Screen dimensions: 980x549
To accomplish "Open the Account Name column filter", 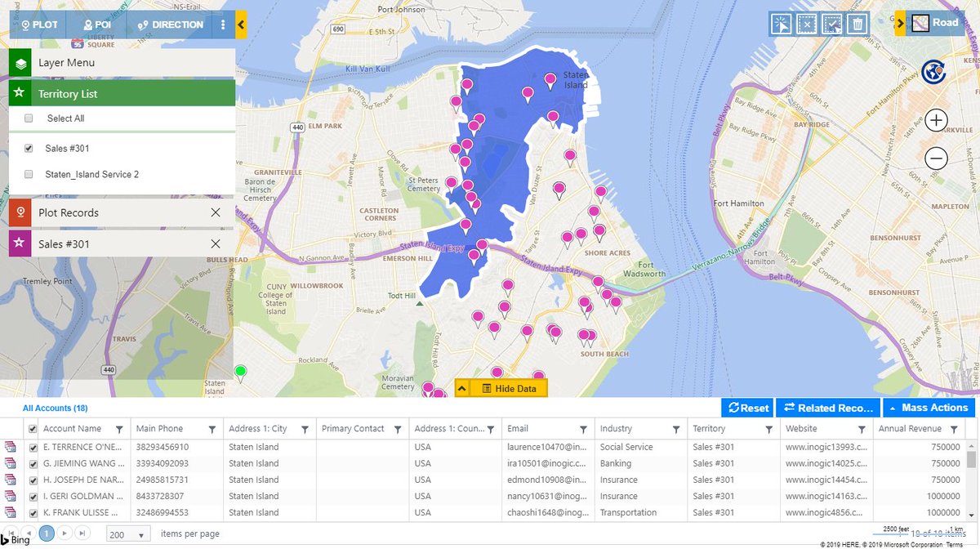I will click(119, 429).
